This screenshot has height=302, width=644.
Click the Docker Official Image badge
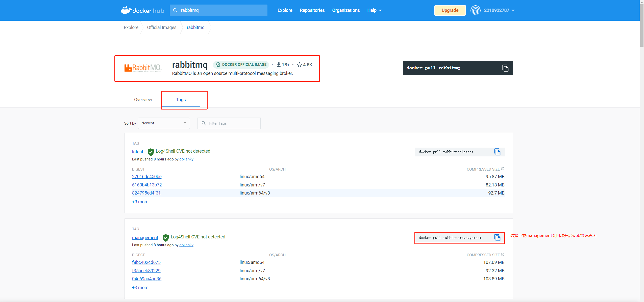[241, 65]
